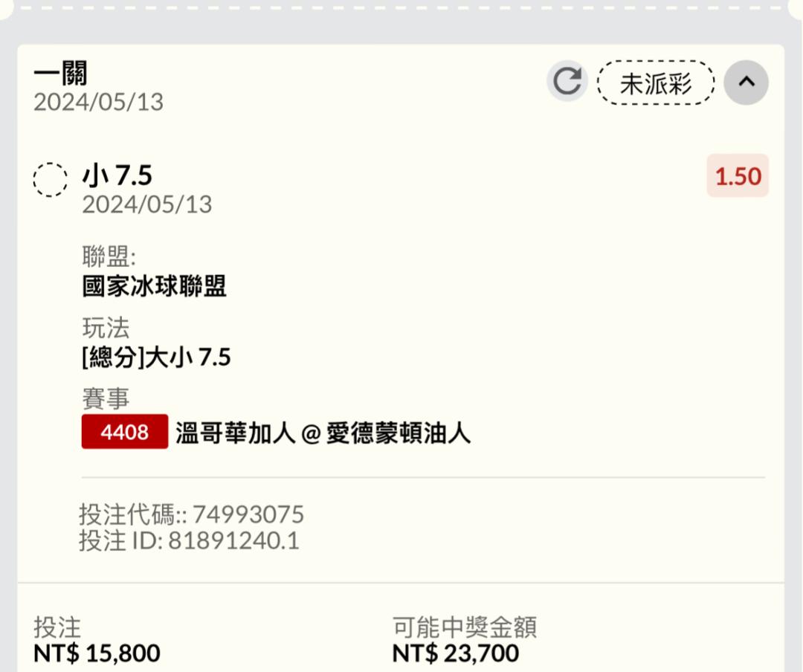The image size is (803, 672).
Task: Click the date under the 小 7.5 selection
Action: pyautogui.click(x=147, y=204)
